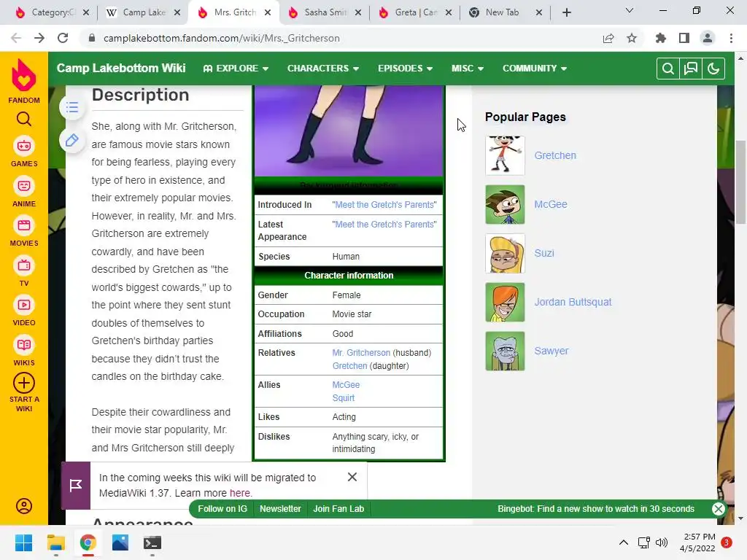Bookmark this page with star icon

tap(632, 38)
